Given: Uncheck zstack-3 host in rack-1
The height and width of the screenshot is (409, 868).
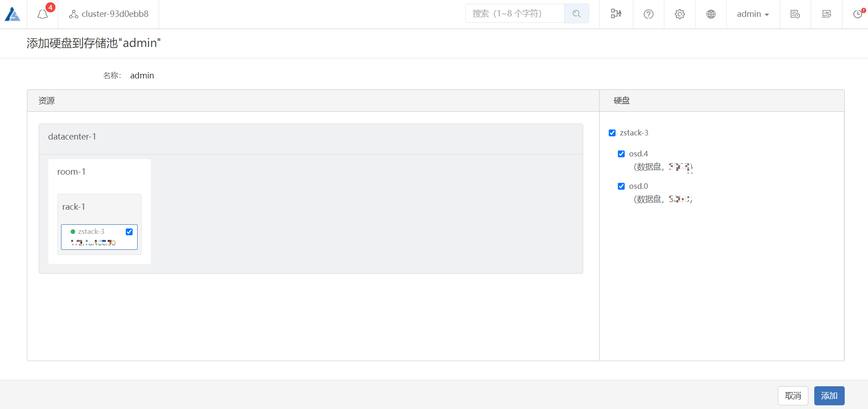Looking at the screenshot, I should pyautogui.click(x=129, y=232).
